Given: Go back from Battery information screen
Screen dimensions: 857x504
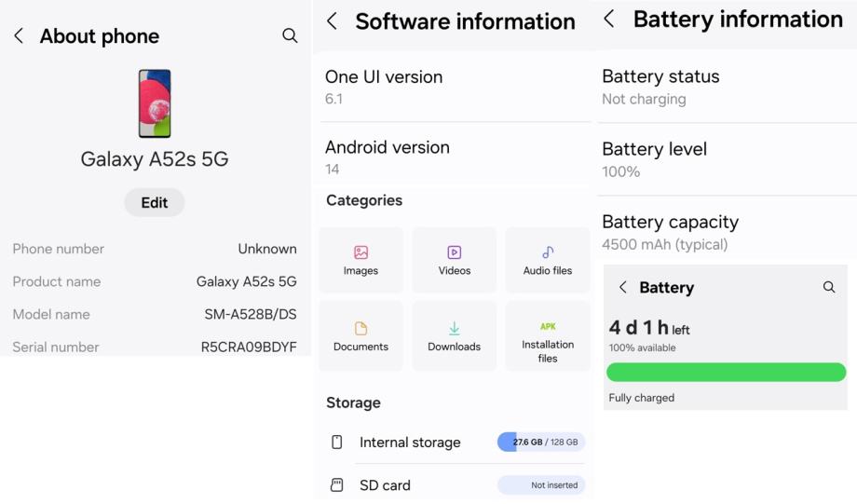Looking at the screenshot, I should 609,19.
